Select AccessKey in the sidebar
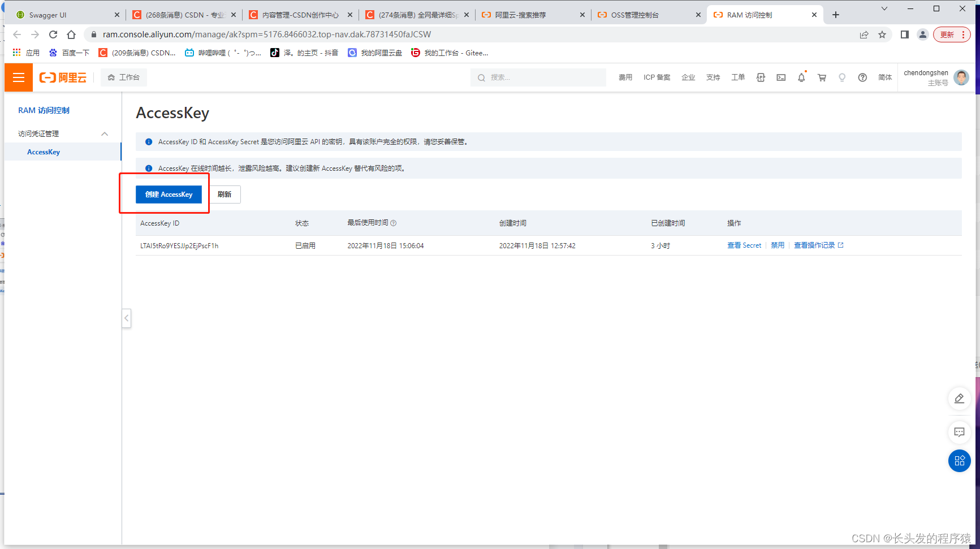980x549 pixels. [x=44, y=152]
